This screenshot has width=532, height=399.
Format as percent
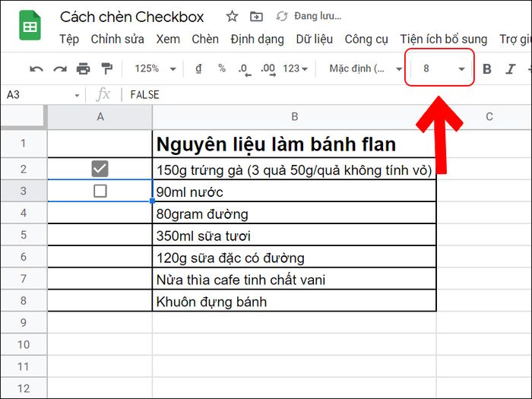(222, 68)
